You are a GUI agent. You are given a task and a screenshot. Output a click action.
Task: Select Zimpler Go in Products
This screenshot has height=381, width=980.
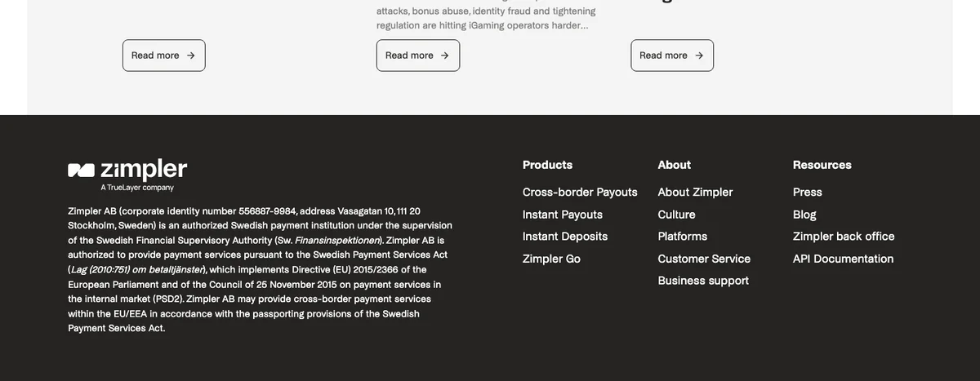551,259
